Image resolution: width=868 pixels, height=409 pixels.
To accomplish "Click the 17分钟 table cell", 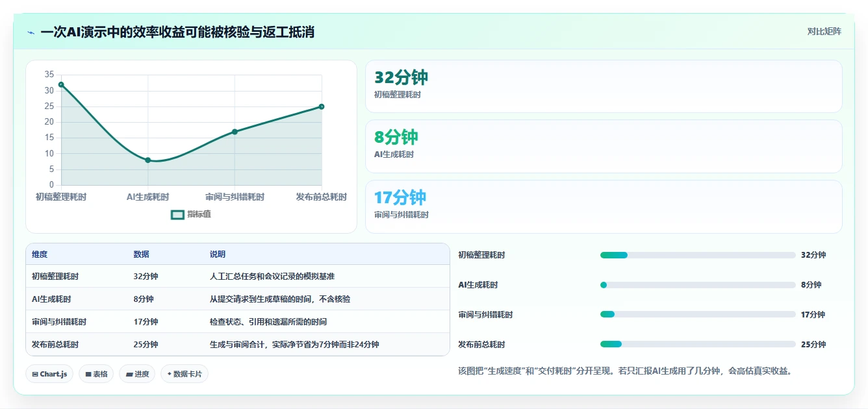I will tap(146, 322).
